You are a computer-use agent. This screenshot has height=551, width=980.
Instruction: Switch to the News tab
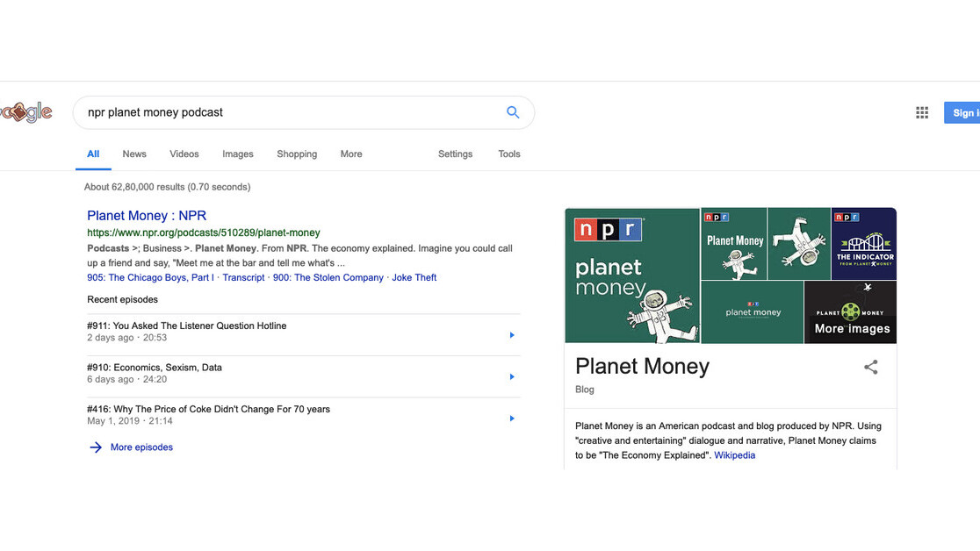tap(134, 154)
